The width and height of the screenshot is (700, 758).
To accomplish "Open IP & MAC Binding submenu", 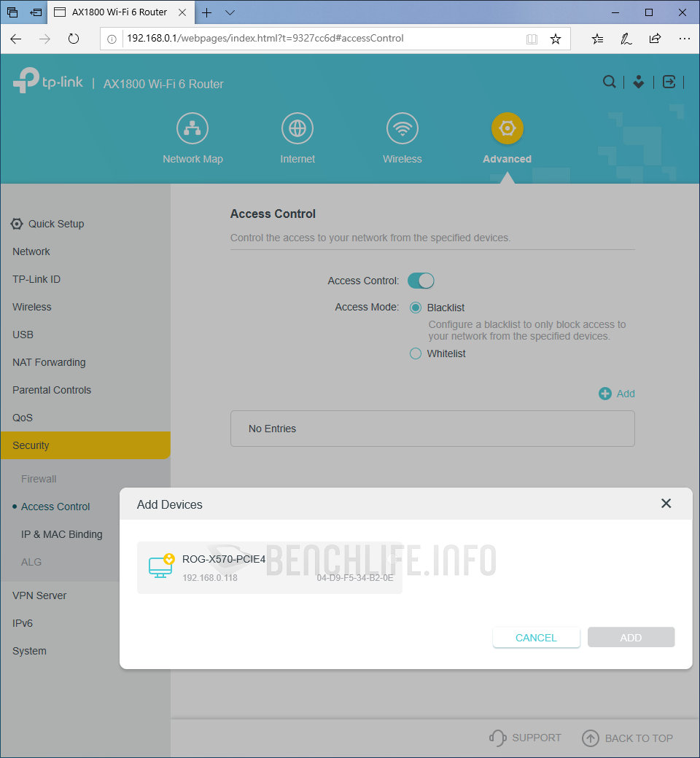I will [x=61, y=534].
